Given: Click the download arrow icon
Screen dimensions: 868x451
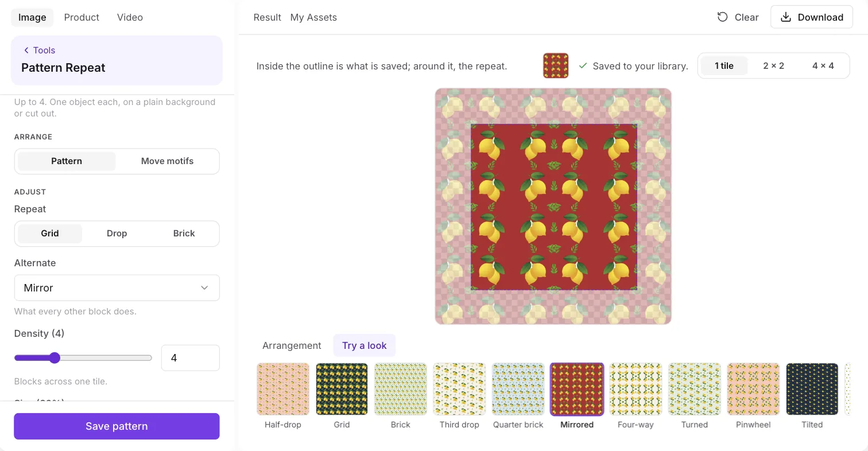Looking at the screenshot, I should 786,17.
